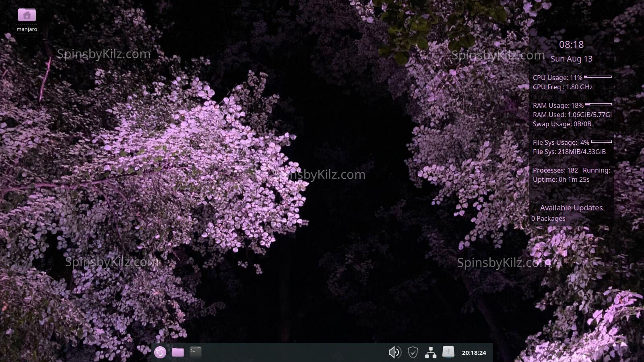Screen dimensions: 644x362
Task: Click the Processes: 182 readout
Action: [555, 171]
